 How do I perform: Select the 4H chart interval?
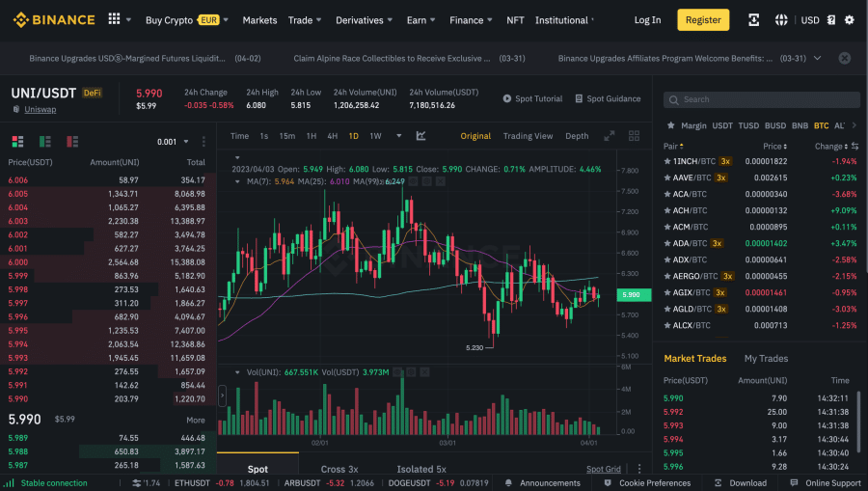(332, 136)
